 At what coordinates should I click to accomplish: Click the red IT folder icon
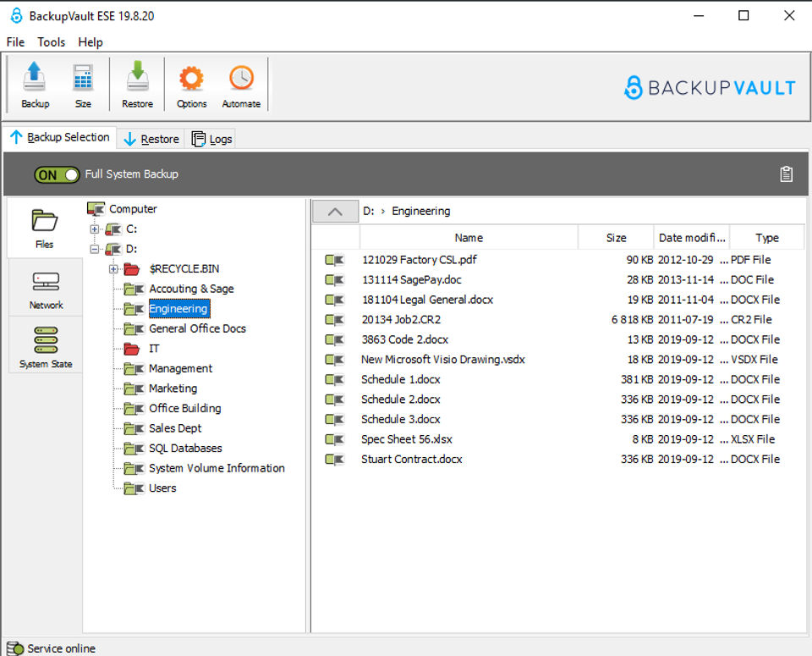pyautogui.click(x=132, y=349)
